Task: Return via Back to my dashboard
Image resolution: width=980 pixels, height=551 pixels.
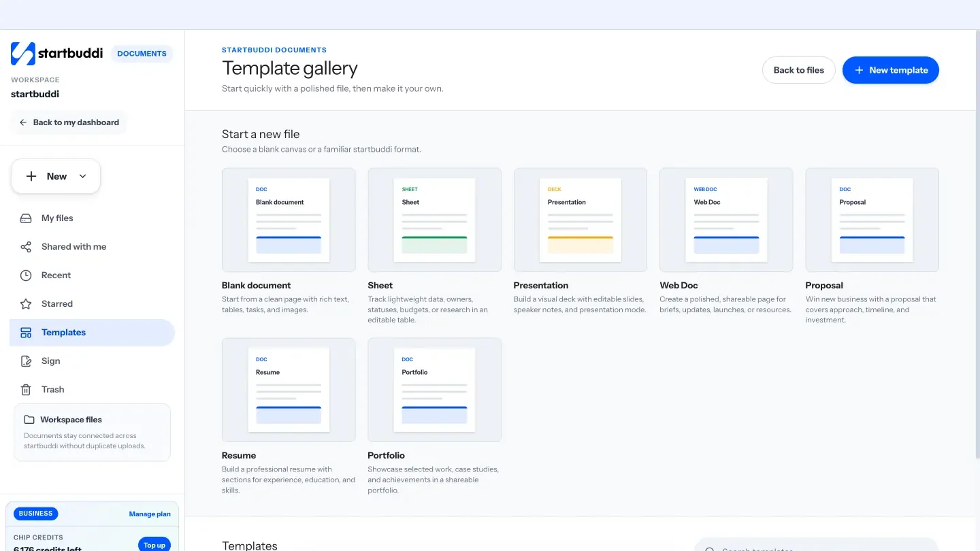Action: click(x=69, y=122)
